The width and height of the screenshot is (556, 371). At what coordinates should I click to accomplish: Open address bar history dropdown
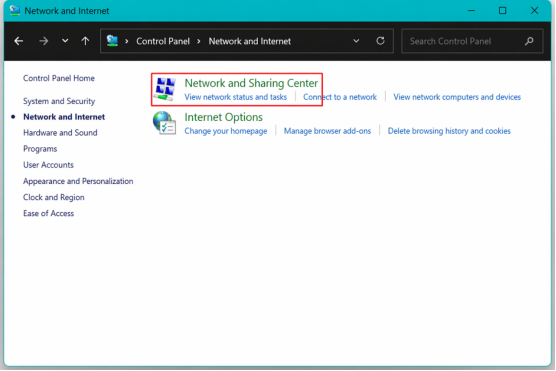click(x=356, y=41)
